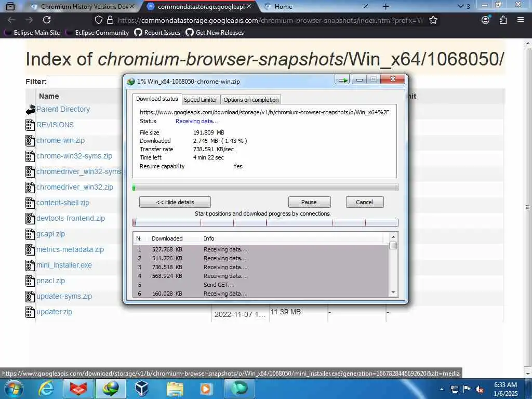Click the updater-syms.zip link

click(x=64, y=297)
